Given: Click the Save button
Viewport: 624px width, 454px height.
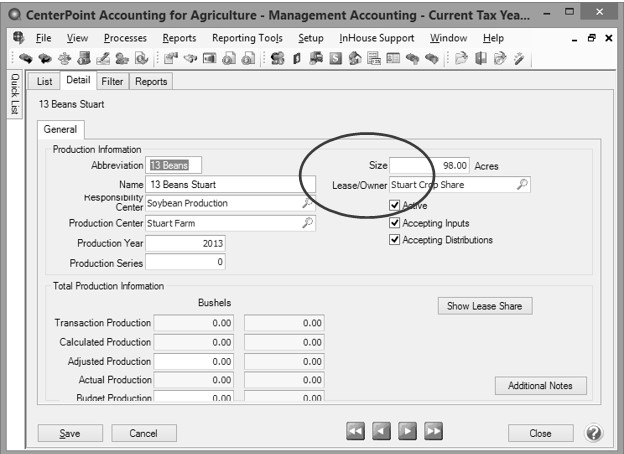Looking at the screenshot, I should pyautogui.click(x=70, y=433).
